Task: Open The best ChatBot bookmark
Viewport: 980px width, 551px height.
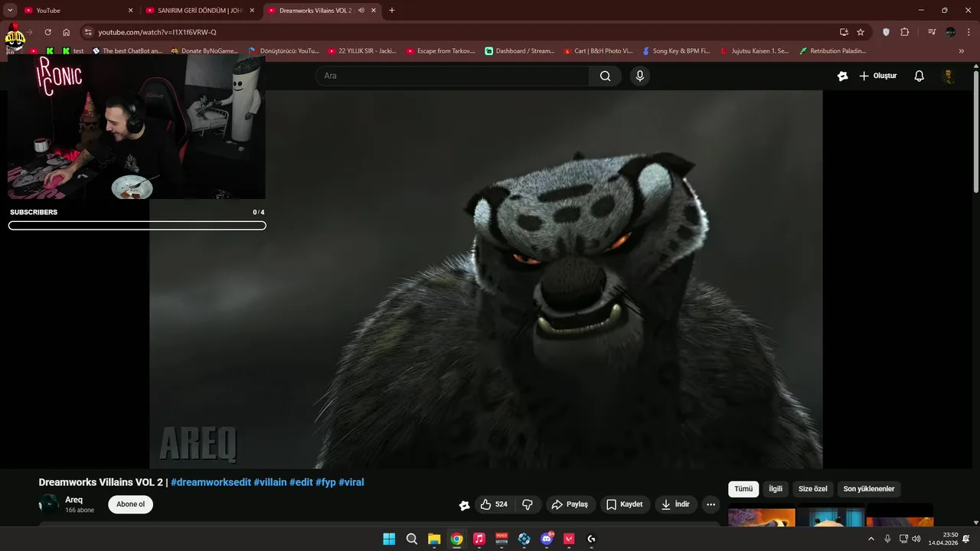Action: click(x=127, y=51)
